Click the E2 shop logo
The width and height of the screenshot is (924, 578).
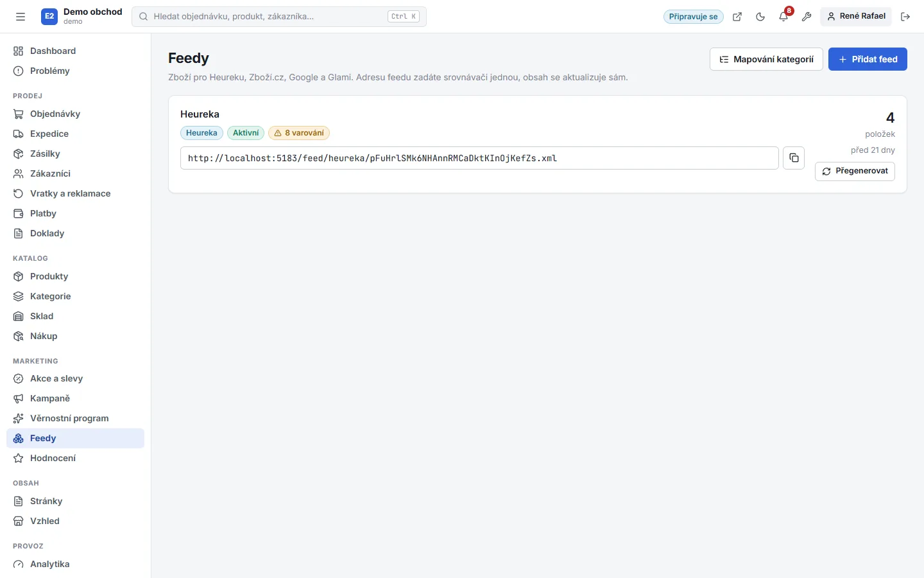[x=49, y=17]
